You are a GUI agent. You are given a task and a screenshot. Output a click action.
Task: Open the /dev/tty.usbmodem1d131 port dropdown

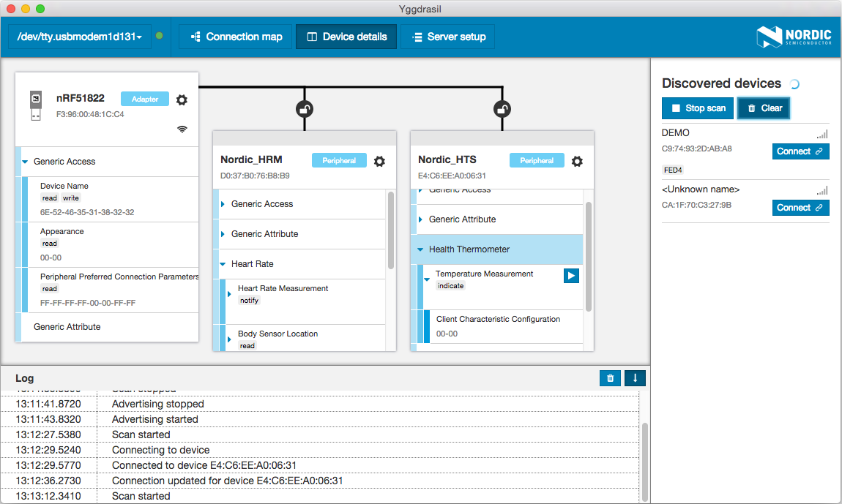tap(80, 37)
